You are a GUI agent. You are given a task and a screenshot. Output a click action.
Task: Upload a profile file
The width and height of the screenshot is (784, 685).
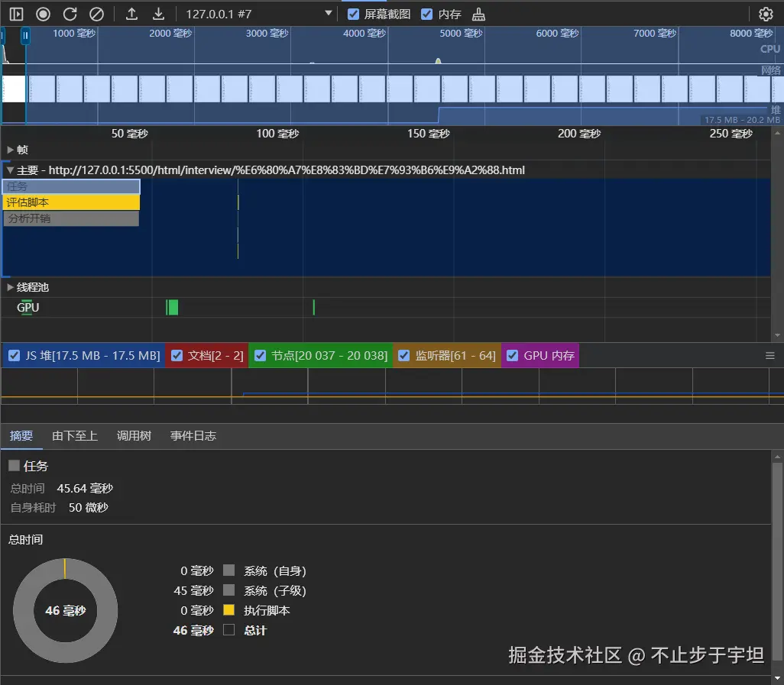tap(131, 14)
